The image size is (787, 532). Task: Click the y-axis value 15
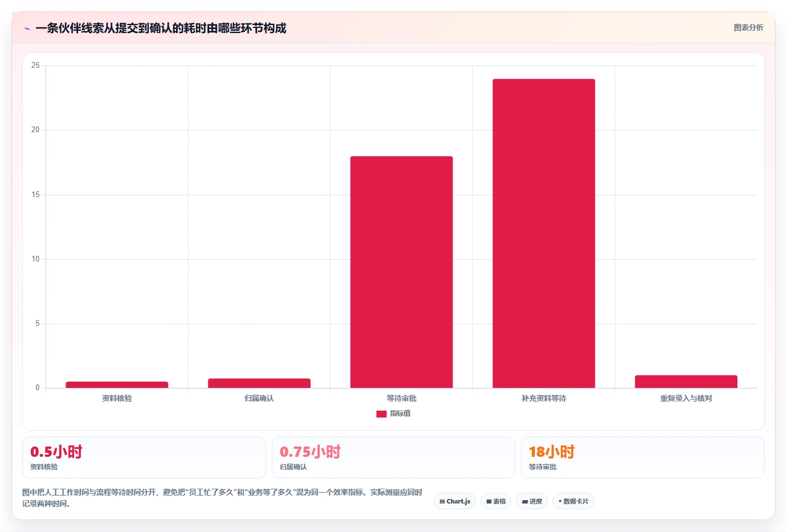point(35,195)
